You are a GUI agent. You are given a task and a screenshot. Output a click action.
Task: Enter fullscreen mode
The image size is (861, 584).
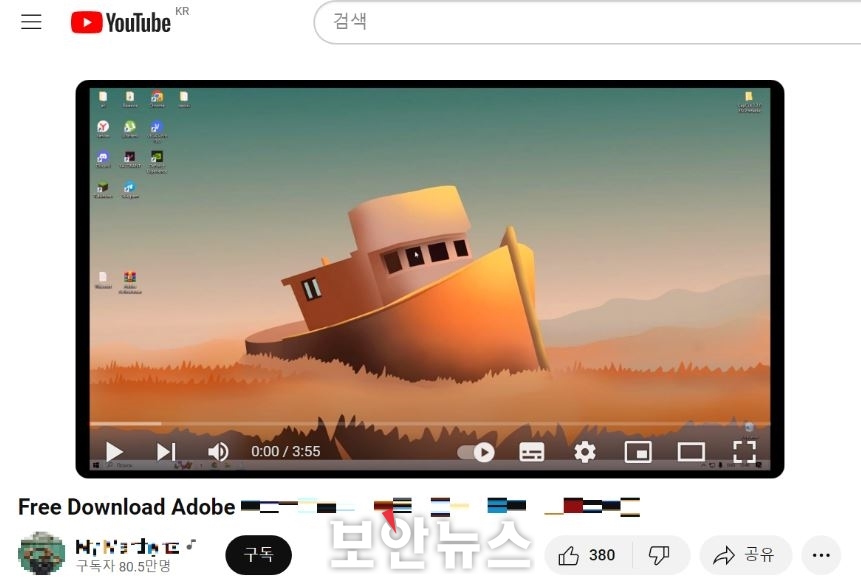tap(745, 452)
